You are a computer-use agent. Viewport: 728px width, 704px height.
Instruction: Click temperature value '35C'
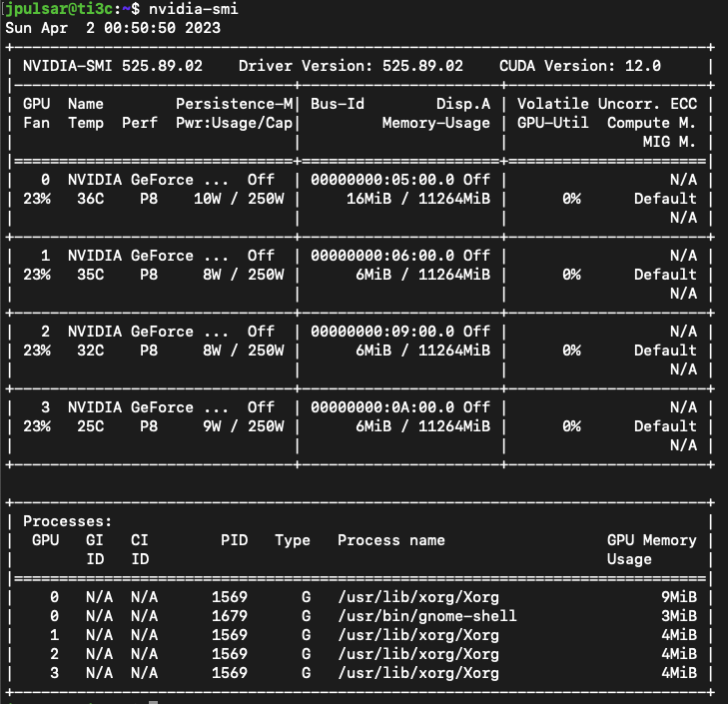click(x=91, y=275)
